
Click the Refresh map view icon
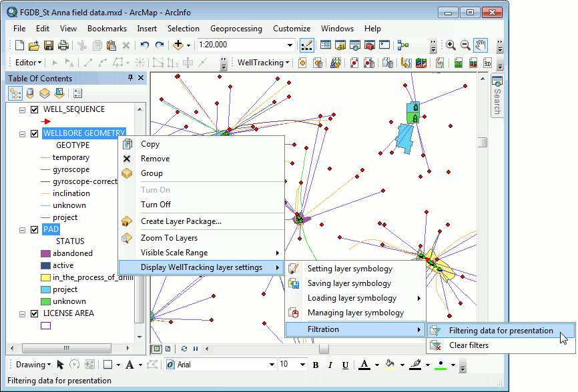[184, 349]
